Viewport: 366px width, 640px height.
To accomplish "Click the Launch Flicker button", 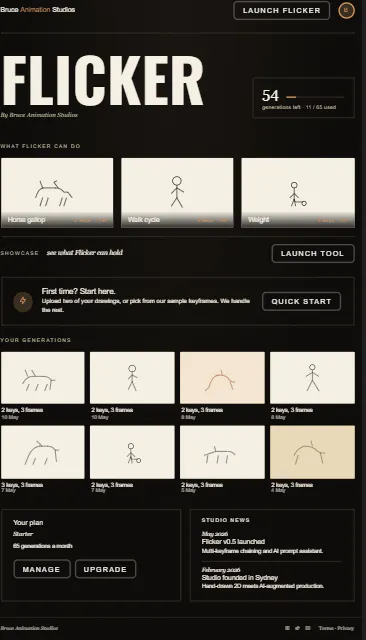I will [x=282, y=11].
